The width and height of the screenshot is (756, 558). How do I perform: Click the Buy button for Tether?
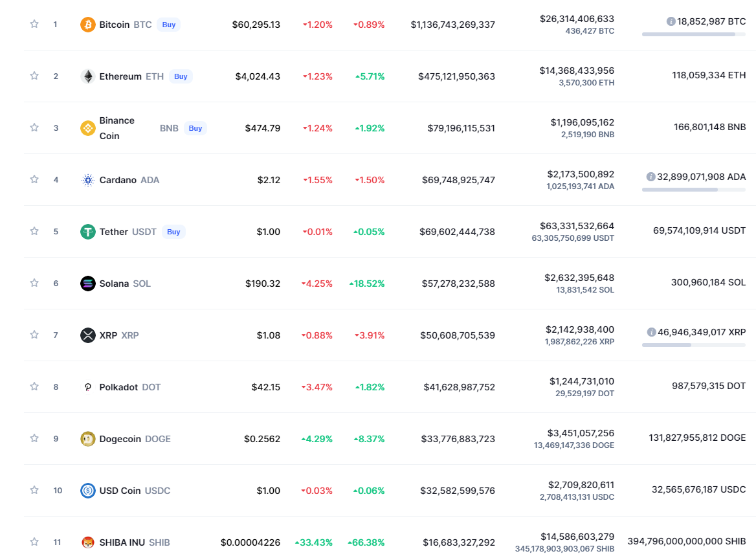pos(173,232)
